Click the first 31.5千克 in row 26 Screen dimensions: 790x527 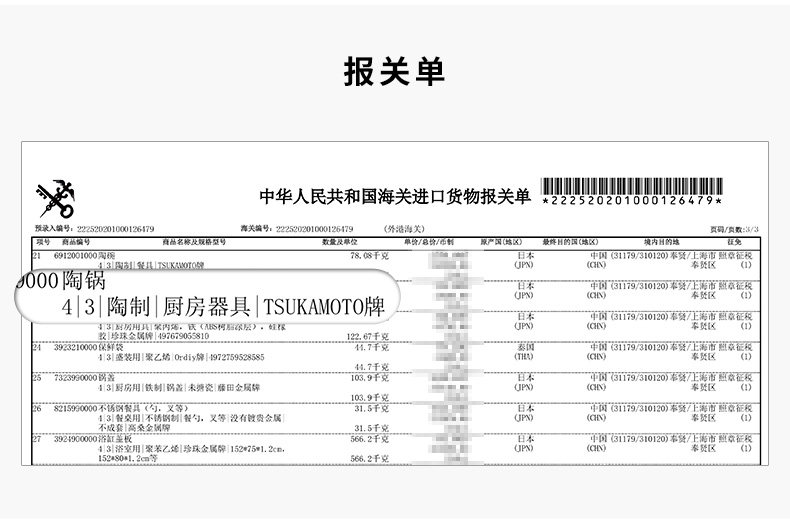pos(371,409)
